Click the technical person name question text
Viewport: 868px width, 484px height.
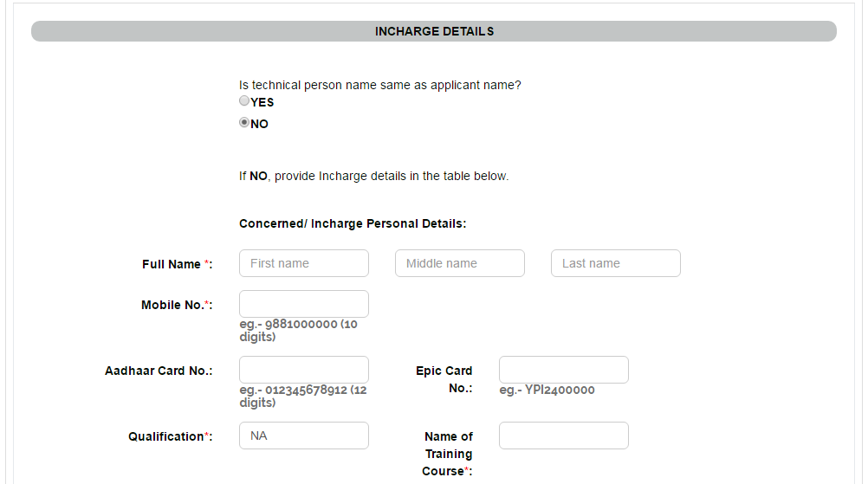pyautogui.click(x=379, y=85)
